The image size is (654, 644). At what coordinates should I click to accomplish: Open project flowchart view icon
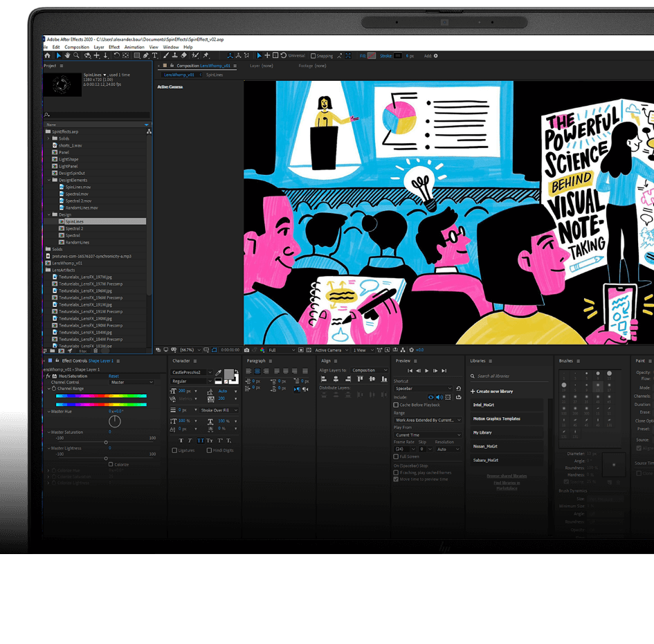[x=149, y=131]
